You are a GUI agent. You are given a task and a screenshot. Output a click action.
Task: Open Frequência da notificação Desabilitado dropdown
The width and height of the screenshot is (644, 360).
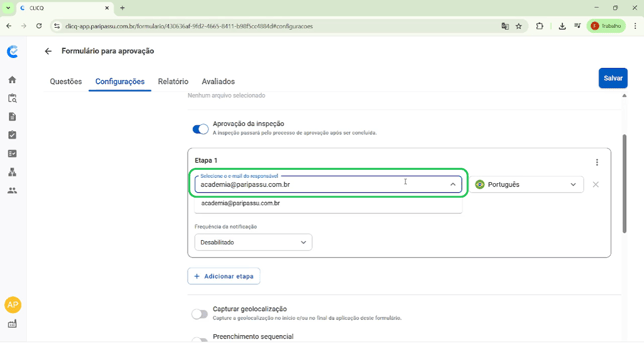[x=253, y=242]
